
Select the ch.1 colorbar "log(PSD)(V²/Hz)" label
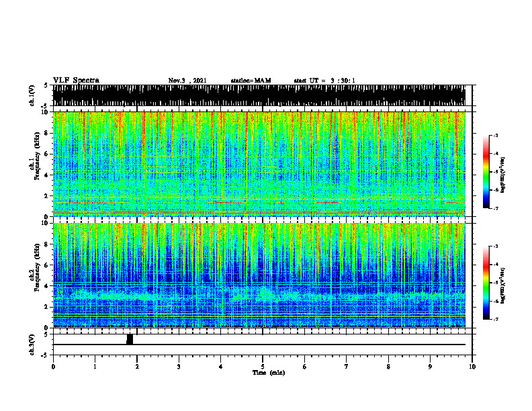point(503,175)
